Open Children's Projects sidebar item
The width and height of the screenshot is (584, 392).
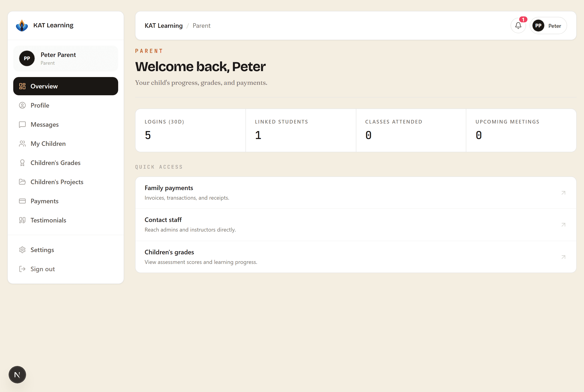point(65,182)
